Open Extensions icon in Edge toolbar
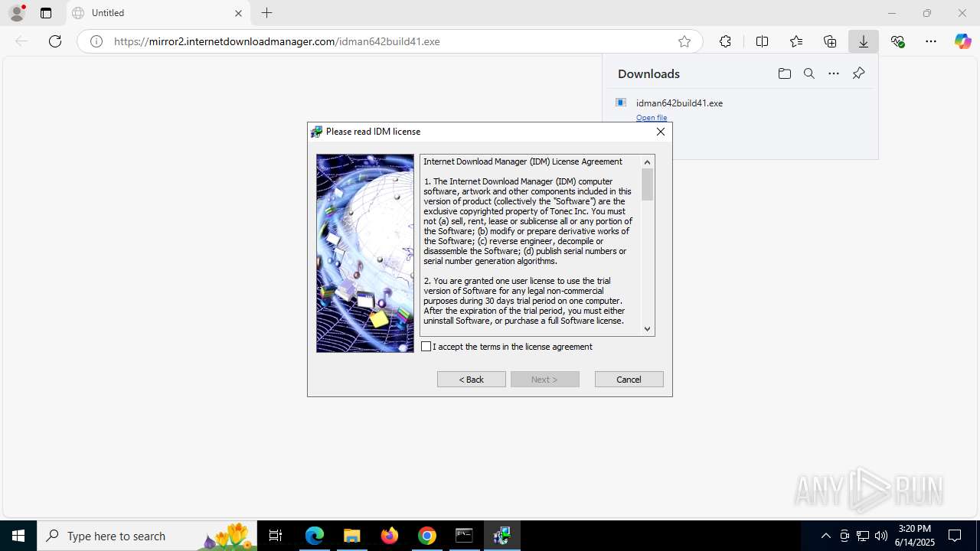The width and height of the screenshot is (980, 551). click(x=725, y=41)
